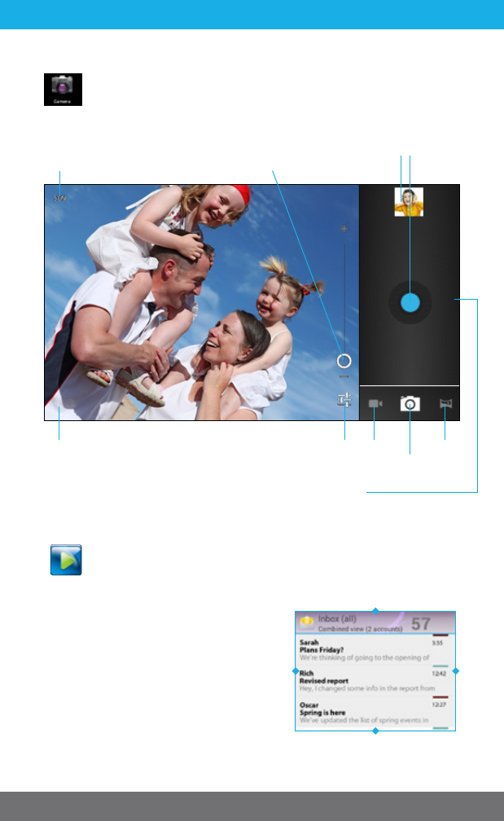
Task: Click the widget's top resize handle
Action: (x=375, y=611)
